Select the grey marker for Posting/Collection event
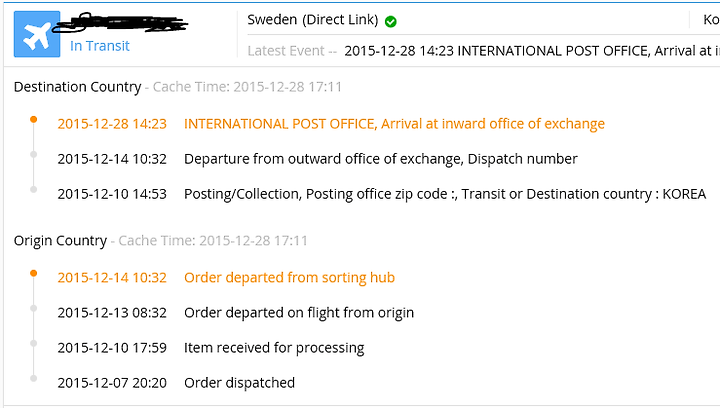The width and height of the screenshot is (720, 408). click(x=34, y=189)
